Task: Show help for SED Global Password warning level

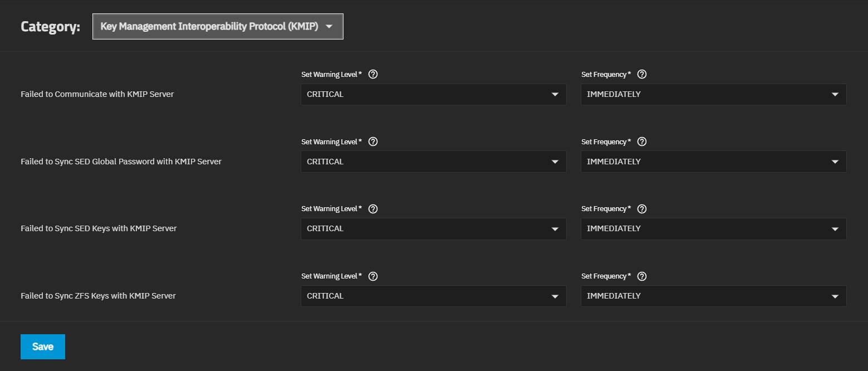Action: point(373,141)
